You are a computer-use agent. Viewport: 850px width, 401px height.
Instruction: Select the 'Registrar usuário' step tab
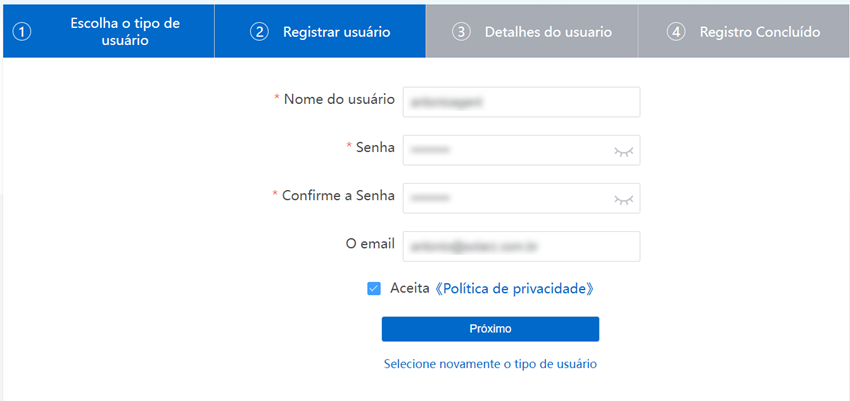[336, 31]
